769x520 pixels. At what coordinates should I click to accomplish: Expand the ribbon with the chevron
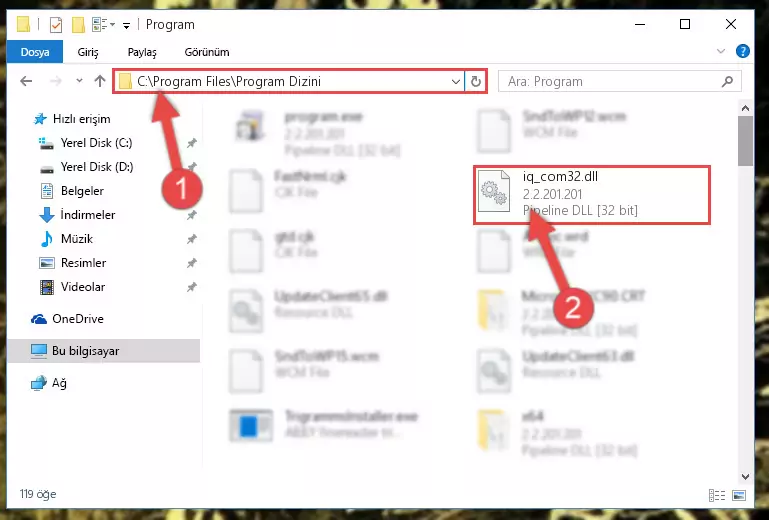tap(720, 51)
